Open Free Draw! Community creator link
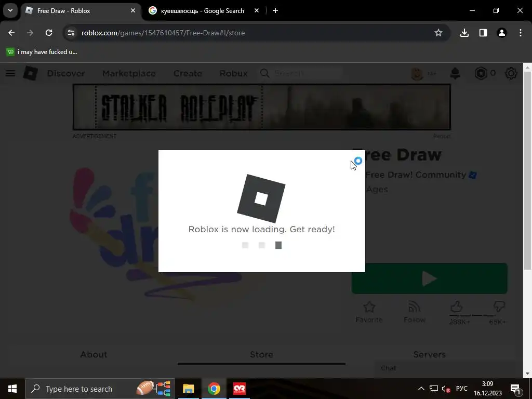The height and width of the screenshot is (399, 532). tap(416, 175)
